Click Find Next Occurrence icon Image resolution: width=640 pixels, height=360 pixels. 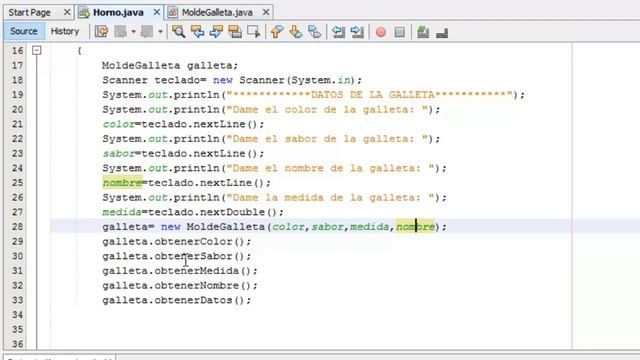coord(216,31)
